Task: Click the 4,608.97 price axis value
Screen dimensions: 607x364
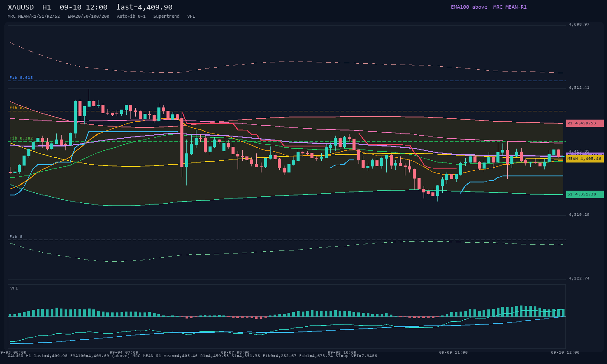Action: 579,24
